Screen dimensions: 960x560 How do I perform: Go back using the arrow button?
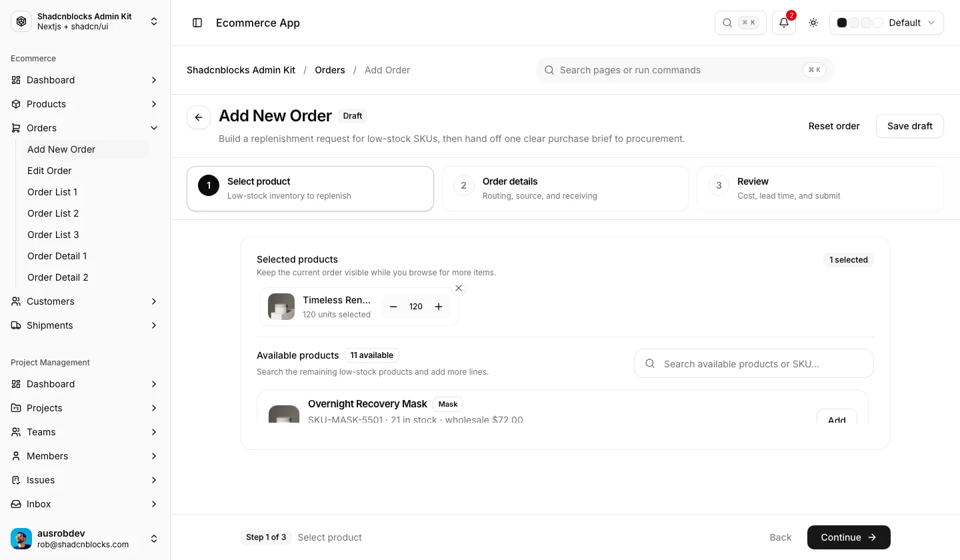(199, 117)
